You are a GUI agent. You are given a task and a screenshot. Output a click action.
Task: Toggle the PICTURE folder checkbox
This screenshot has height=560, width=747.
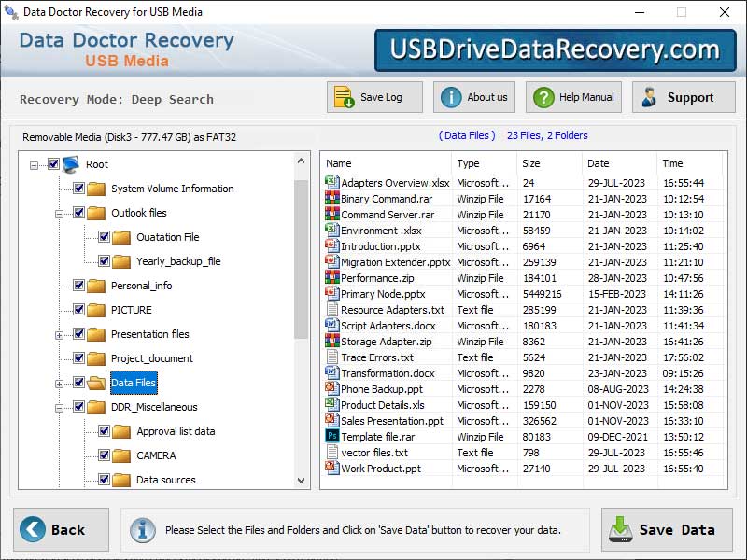point(78,310)
